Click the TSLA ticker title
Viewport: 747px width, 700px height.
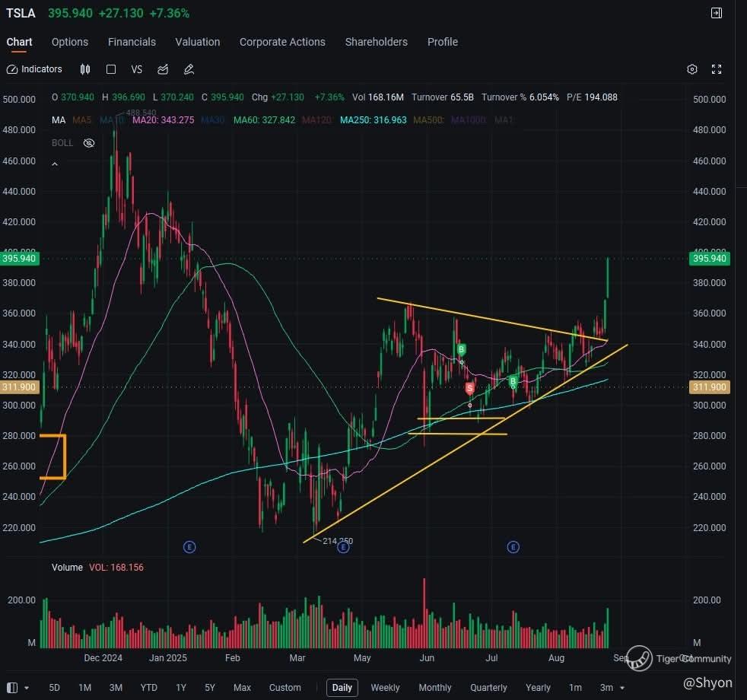21,13
